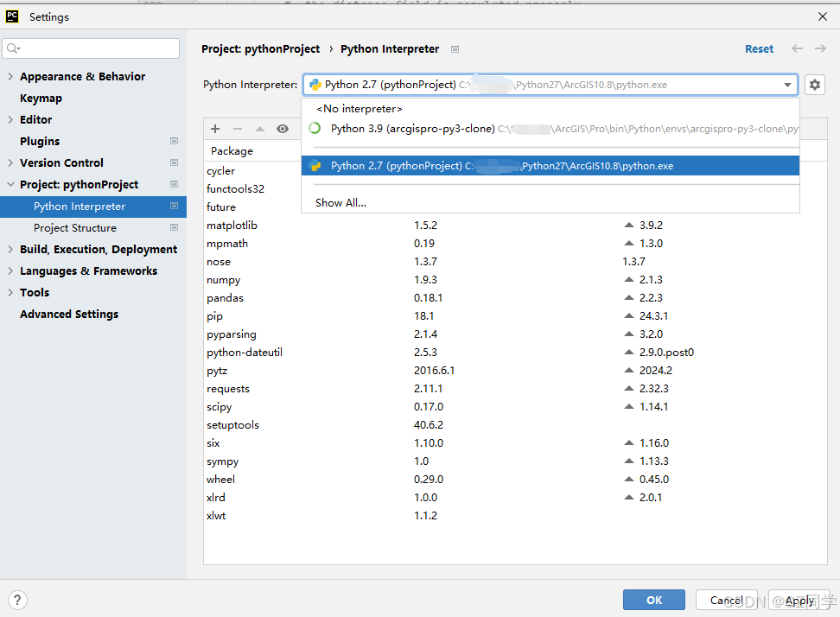The width and height of the screenshot is (840, 617).
Task: Click into the settings search field
Action: [91, 48]
